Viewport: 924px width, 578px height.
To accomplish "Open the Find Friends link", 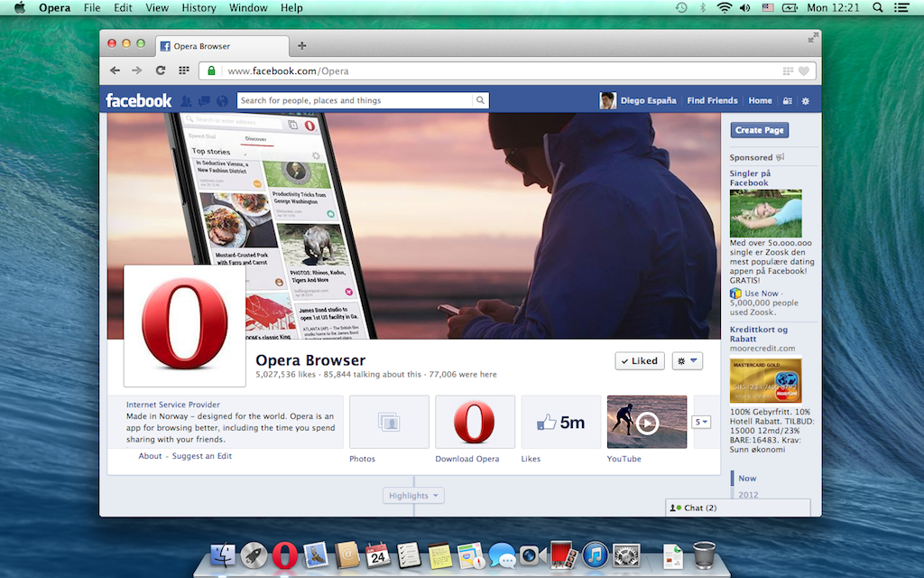I will pyautogui.click(x=712, y=101).
